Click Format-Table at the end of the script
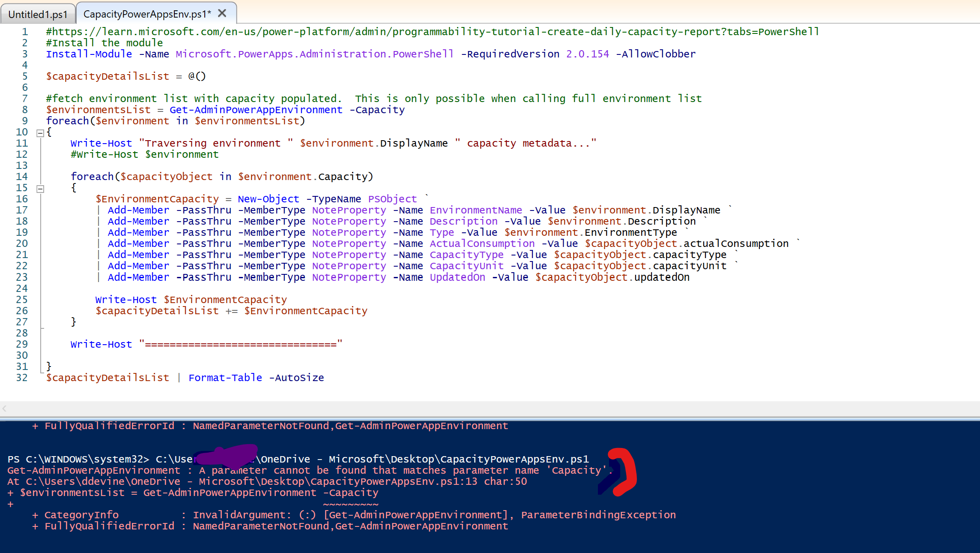The height and width of the screenshot is (553, 980). (x=225, y=378)
